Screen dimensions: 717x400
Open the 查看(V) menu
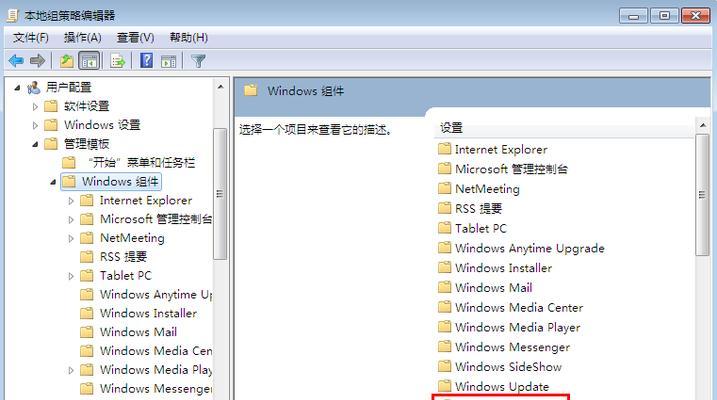(135, 37)
